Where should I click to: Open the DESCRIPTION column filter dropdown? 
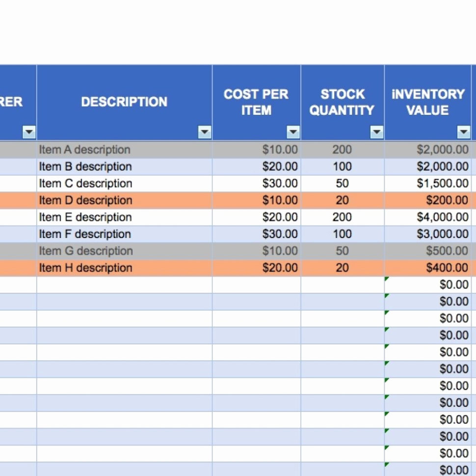(x=204, y=132)
